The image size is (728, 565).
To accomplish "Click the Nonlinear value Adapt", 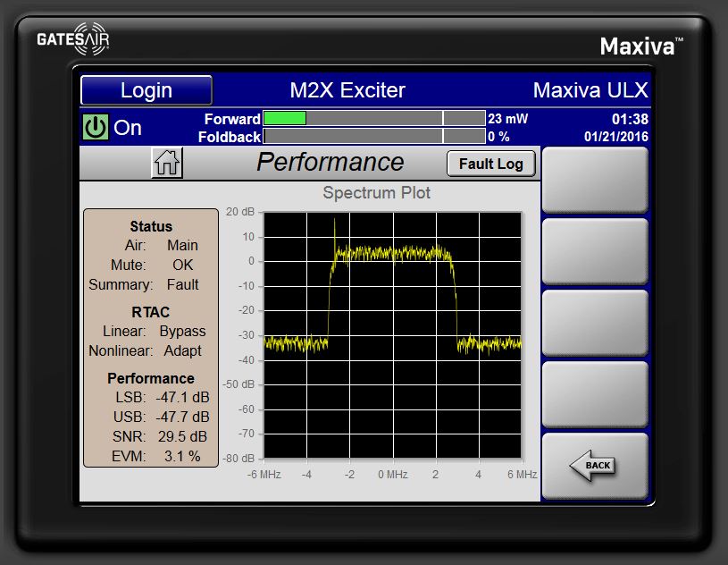I will (x=182, y=350).
